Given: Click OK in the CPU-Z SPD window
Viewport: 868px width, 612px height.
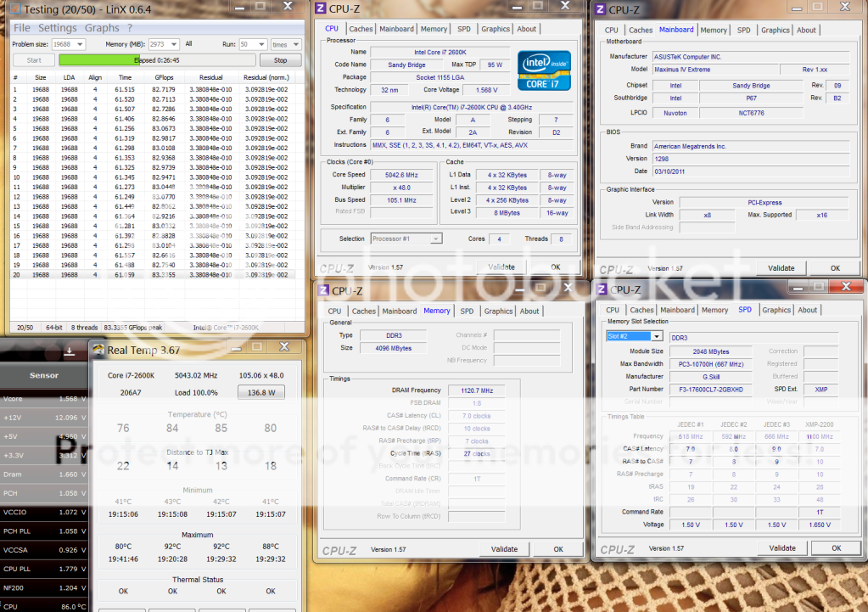Looking at the screenshot, I should [x=836, y=547].
